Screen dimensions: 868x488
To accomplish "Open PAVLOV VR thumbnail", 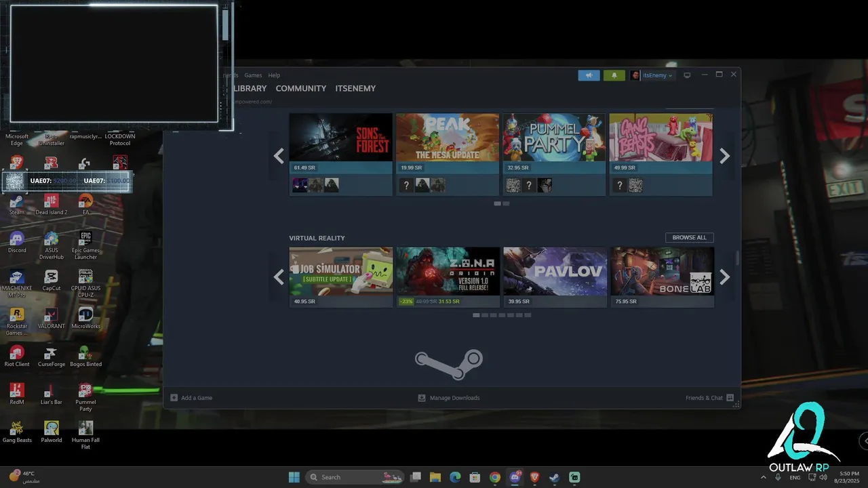I will (x=555, y=271).
